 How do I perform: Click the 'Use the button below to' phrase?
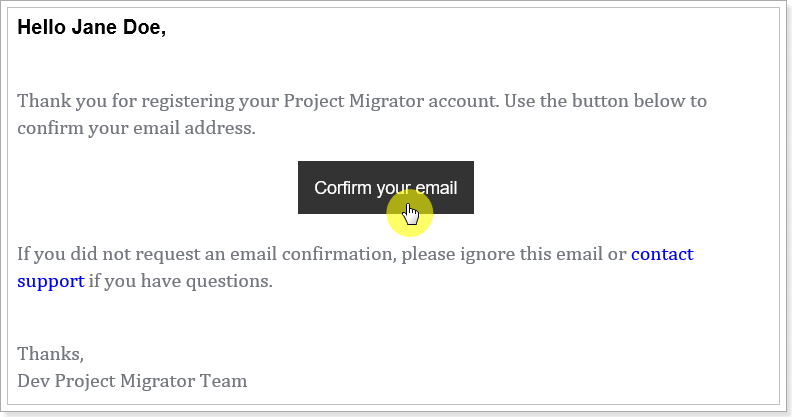tap(605, 101)
